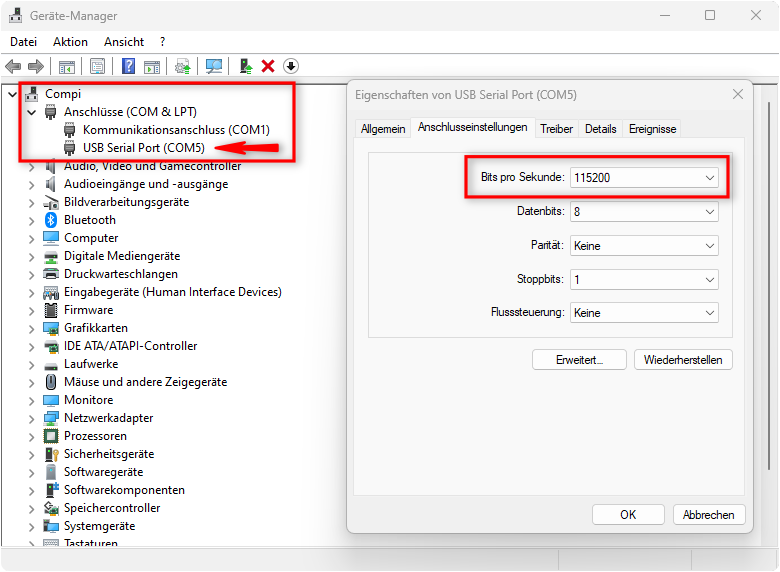Click the Bluetooth icon in device tree
This screenshot has height=572, width=780.
51,220
